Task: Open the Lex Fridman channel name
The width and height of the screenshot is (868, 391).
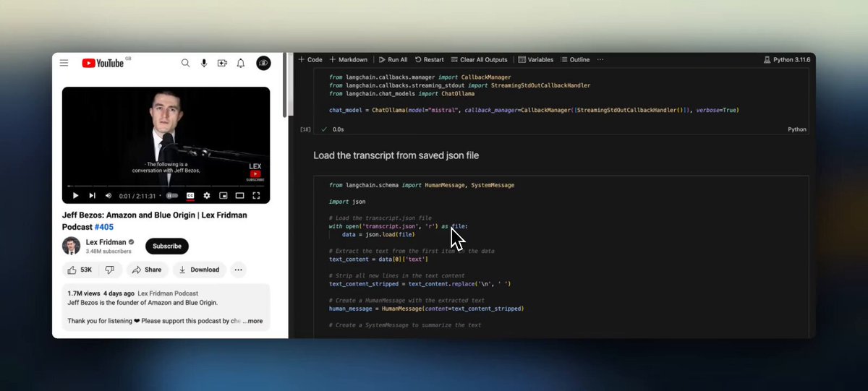Action: tap(106, 242)
